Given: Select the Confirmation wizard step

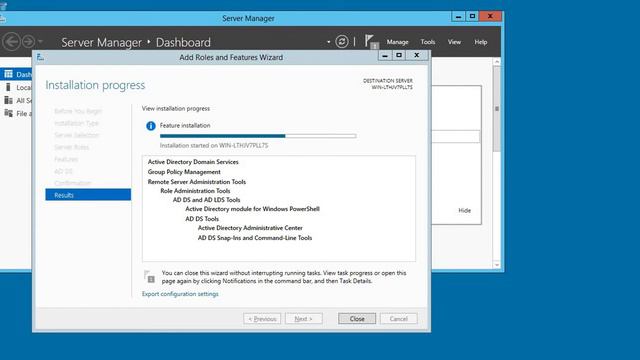Looking at the screenshot, I should click(73, 183).
